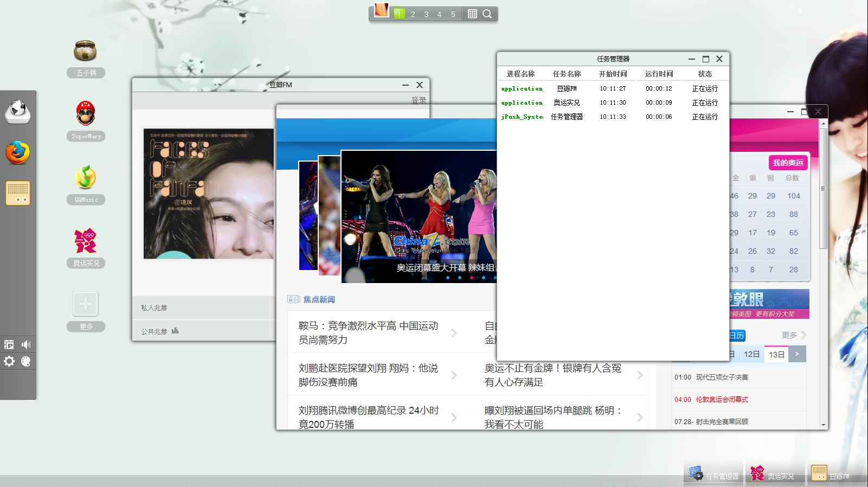Viewport: 868px width, 487px height.
Task: Open settings gear in the dock
Action: pos(9,362)
